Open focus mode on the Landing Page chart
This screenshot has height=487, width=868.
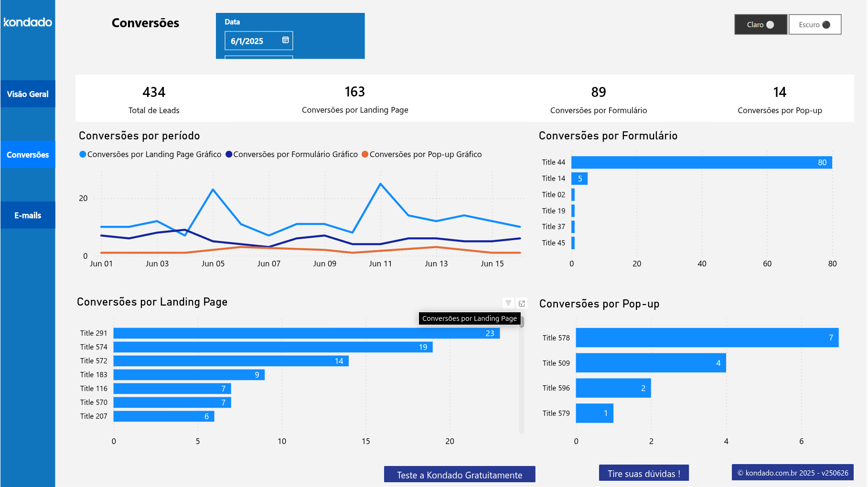tap(522, 303)
